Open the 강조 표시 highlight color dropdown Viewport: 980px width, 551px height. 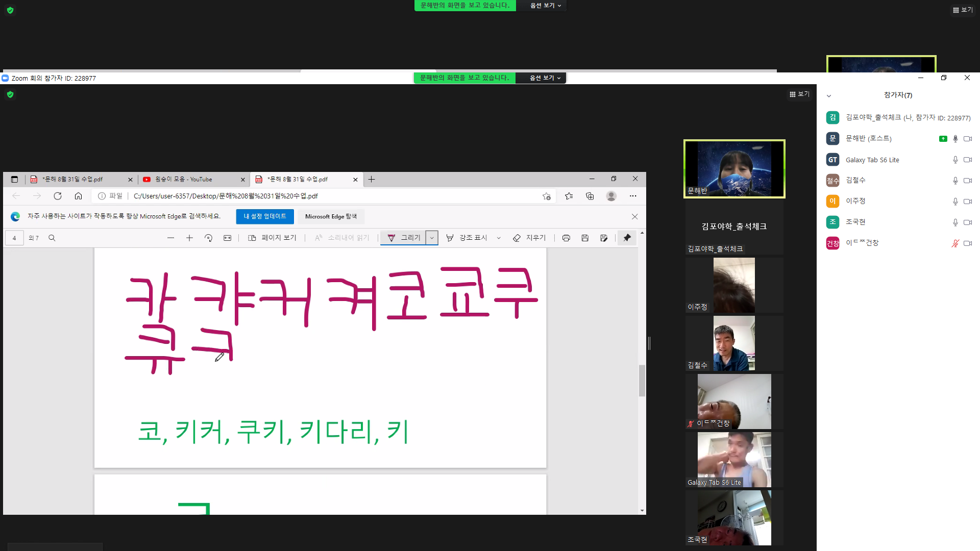[x=499, y=238]
